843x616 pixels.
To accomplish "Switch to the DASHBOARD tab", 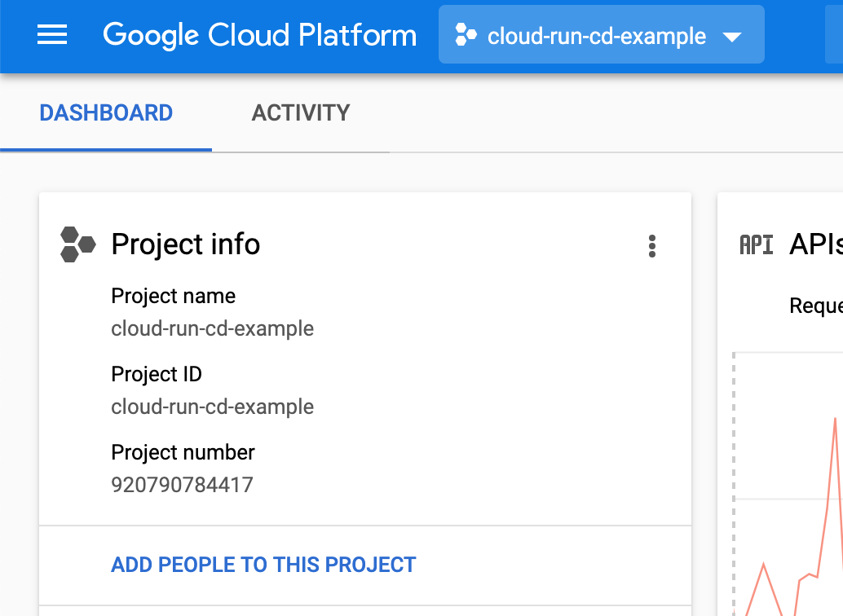I will tap(106, 113).
